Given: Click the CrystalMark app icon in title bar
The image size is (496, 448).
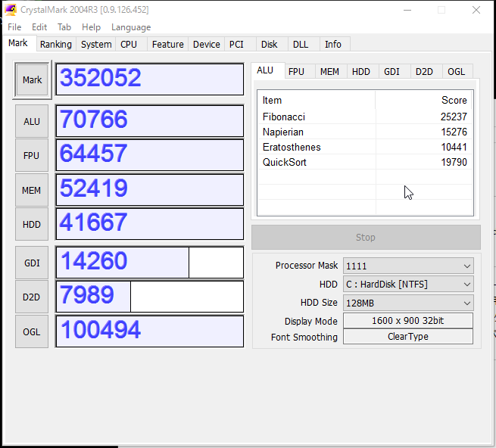Looking at the screenshot, I should (11, 10).
